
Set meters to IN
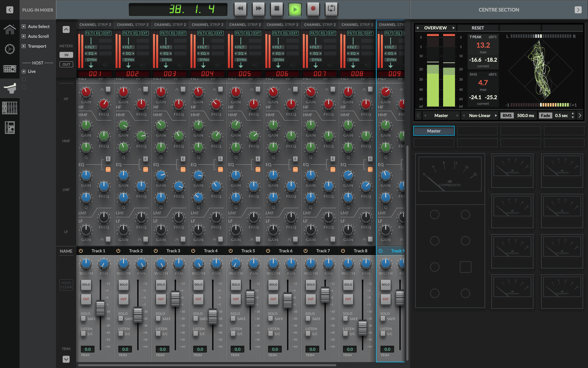coord(66,55)
